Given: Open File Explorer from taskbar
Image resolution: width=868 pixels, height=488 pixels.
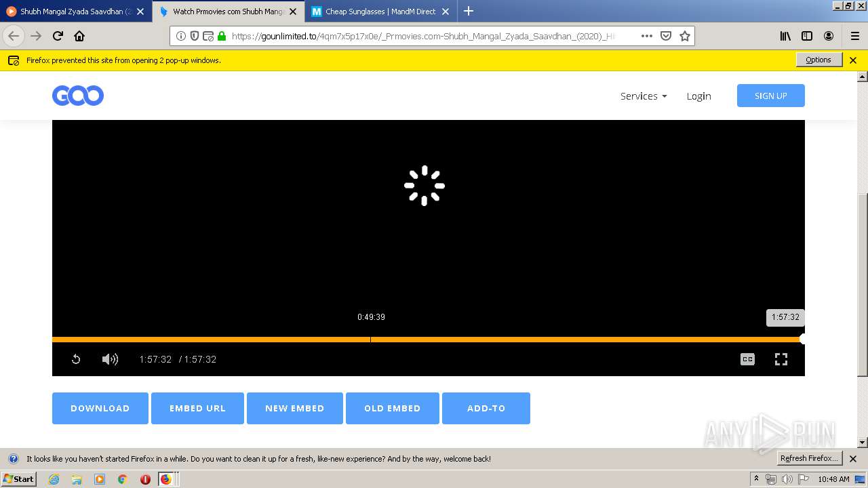Looking at the screenshot, I should tap(77, 479).
